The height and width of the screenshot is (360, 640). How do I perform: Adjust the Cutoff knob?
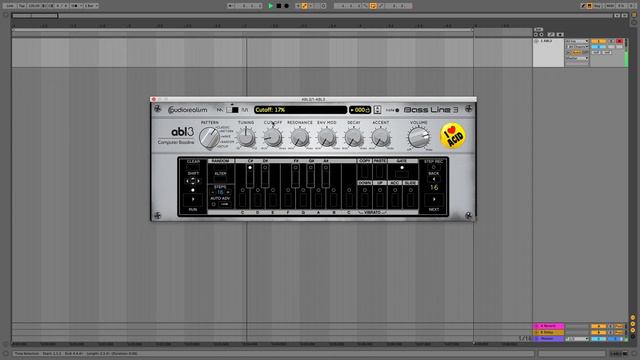point(273,138)
